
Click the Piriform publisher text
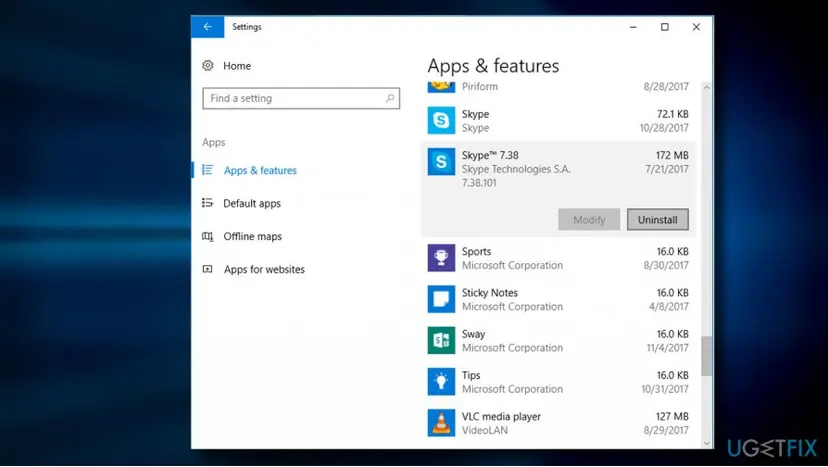[479, 87]
